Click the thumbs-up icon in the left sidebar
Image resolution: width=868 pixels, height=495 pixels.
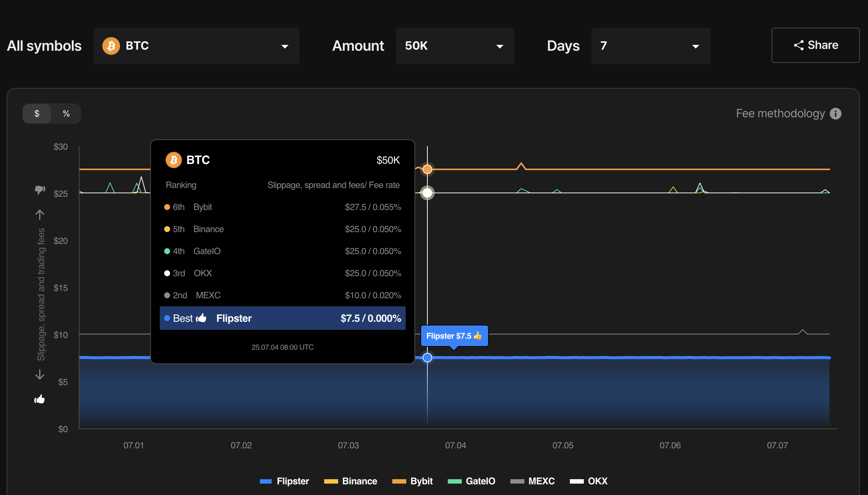pyautogui.click(x=39, y=399)
